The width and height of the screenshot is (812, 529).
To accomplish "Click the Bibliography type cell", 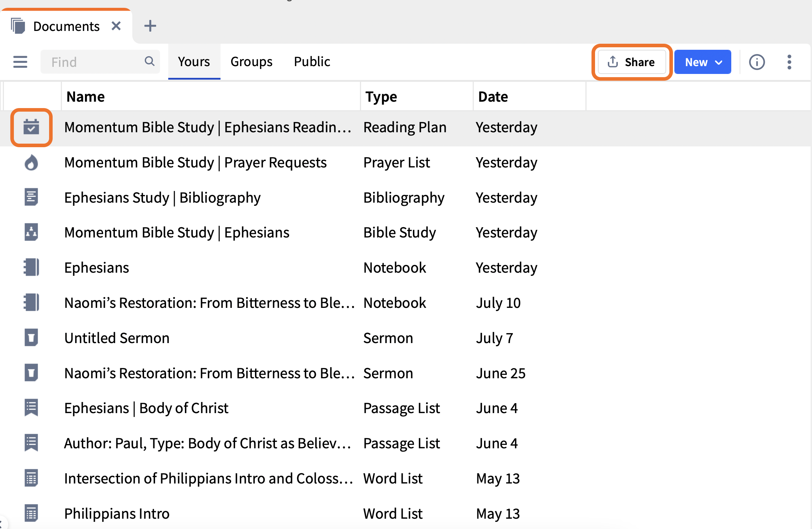I will point(404,197).
